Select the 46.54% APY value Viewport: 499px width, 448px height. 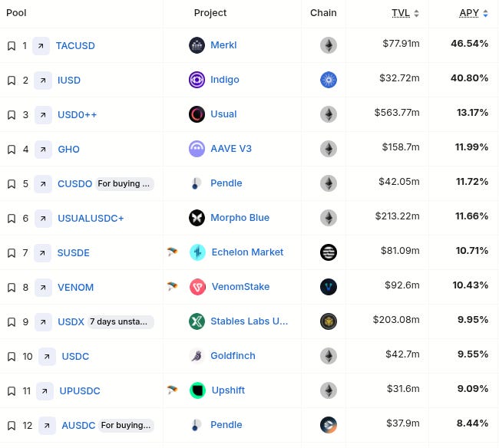[469, 44]
